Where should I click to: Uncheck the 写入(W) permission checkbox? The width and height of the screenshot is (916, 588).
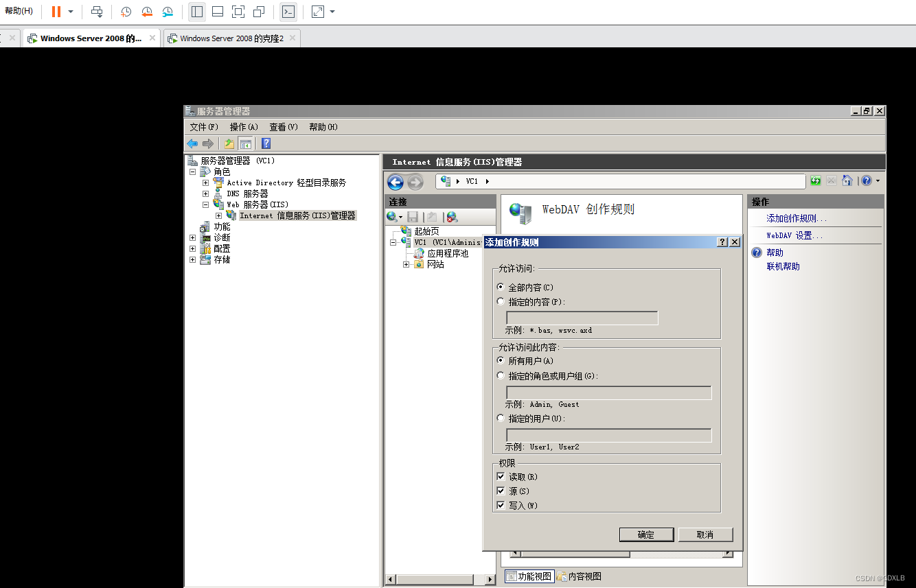(501, 505)
